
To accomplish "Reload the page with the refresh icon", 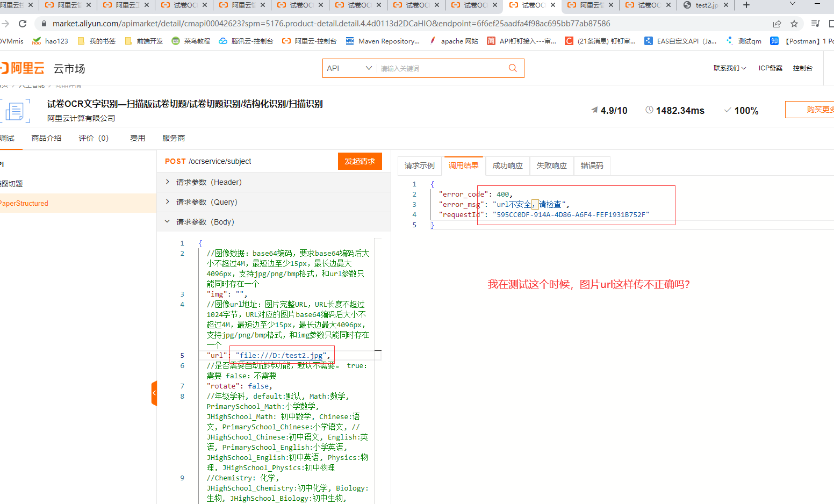I will pos(23,24).
